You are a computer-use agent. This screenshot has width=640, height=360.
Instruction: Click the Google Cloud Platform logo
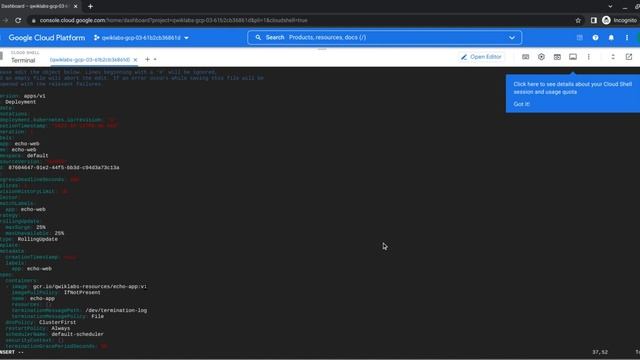point(47,38)
